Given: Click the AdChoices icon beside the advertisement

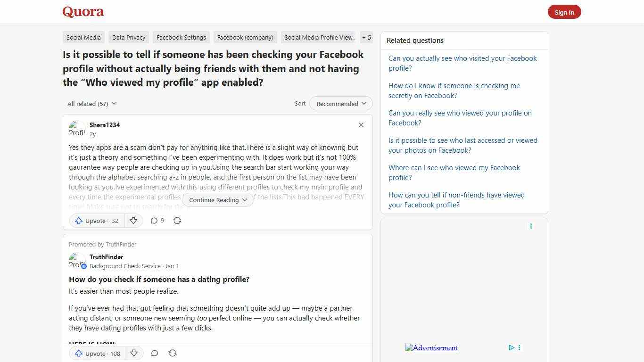Looking at the screenshot, I should click(512, 347).
